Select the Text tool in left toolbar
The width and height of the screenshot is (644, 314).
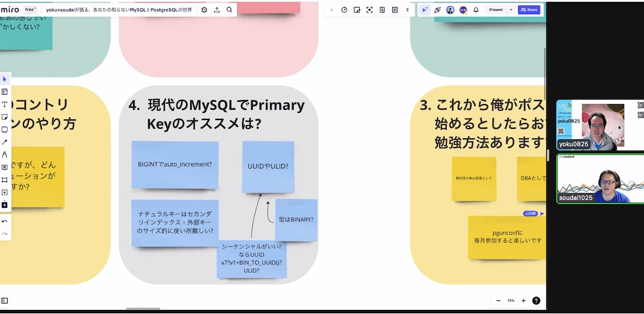click(5, 104)
